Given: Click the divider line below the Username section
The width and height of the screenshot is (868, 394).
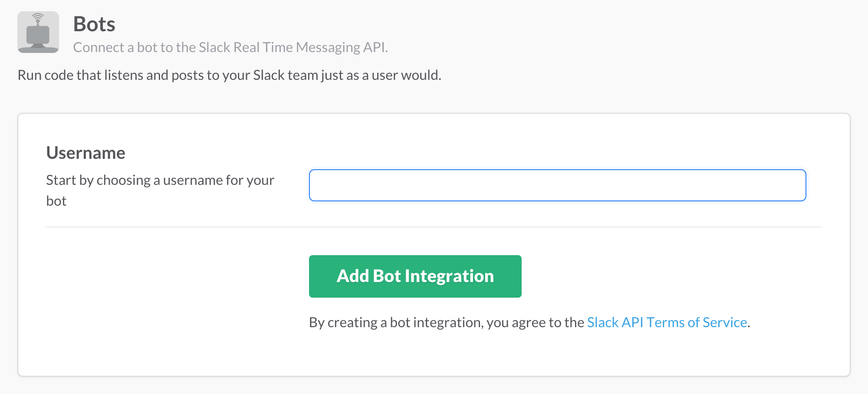Looking at the screenshot, I should click(434, 227).
